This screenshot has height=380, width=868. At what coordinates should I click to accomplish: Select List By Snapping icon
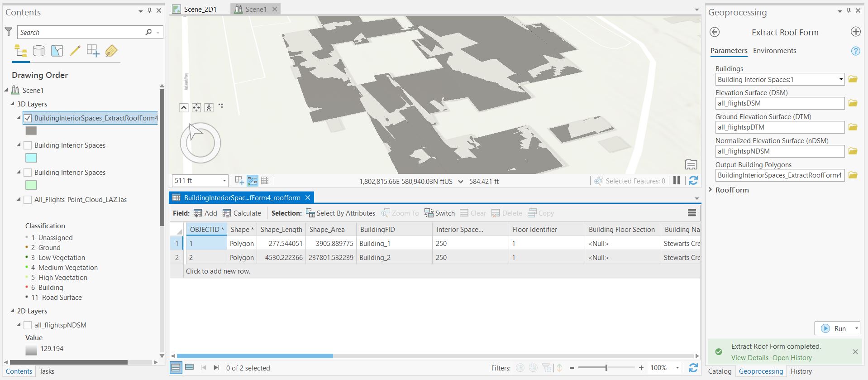click(x=93, y=51)
